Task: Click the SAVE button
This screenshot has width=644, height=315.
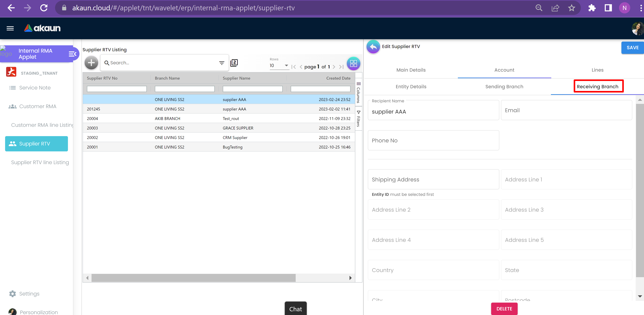Action: [x=632, y=48]
